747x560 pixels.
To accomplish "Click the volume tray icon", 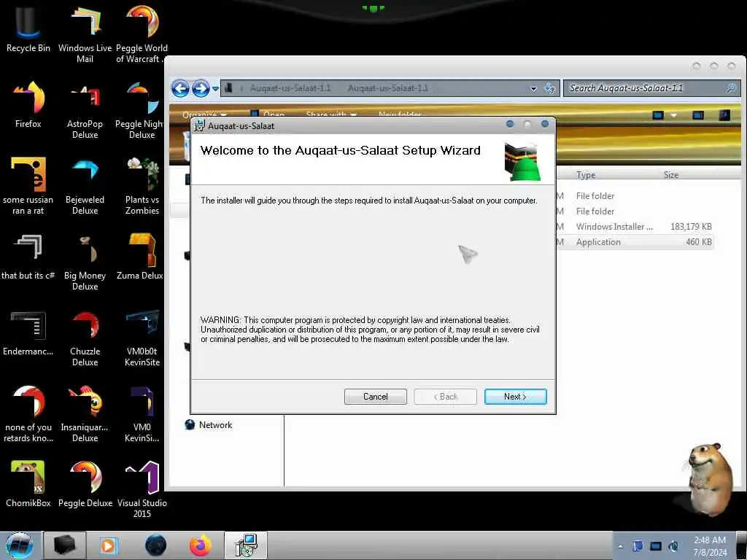I will pos(673,546).
